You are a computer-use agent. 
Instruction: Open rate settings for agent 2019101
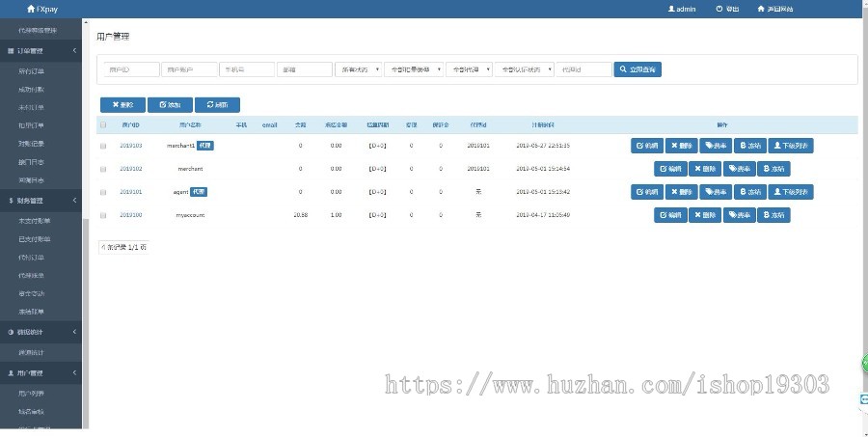tap(716, 192)
